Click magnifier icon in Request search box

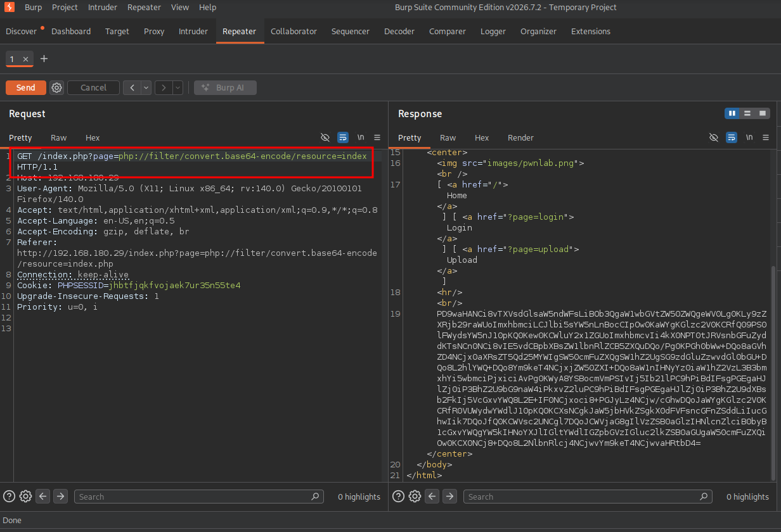pos(315,497)
